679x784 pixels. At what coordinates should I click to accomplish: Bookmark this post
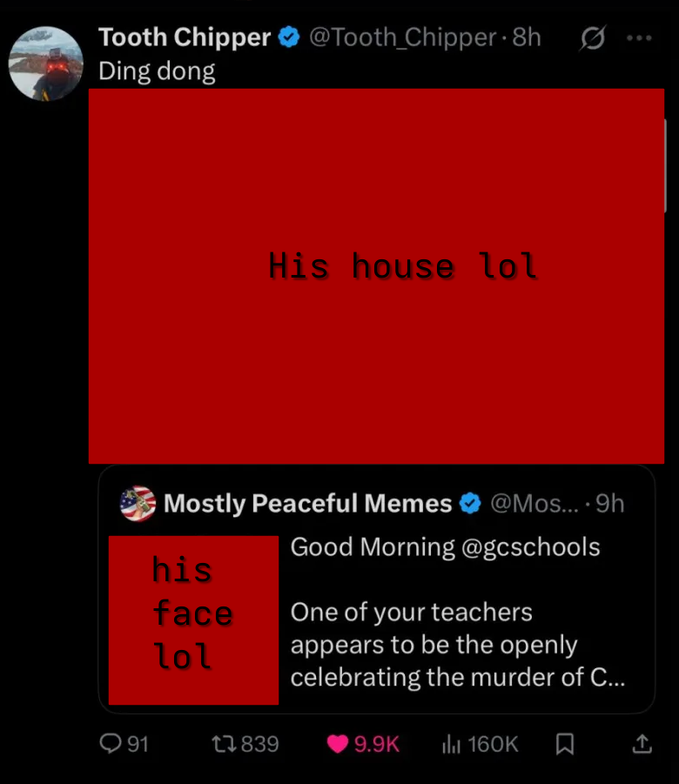click(x=565, y=744)
